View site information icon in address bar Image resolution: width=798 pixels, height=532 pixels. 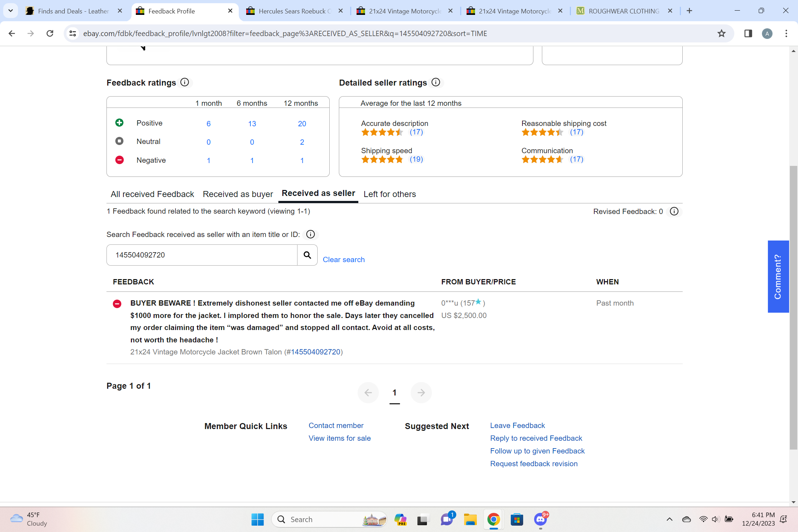(73, 34)
